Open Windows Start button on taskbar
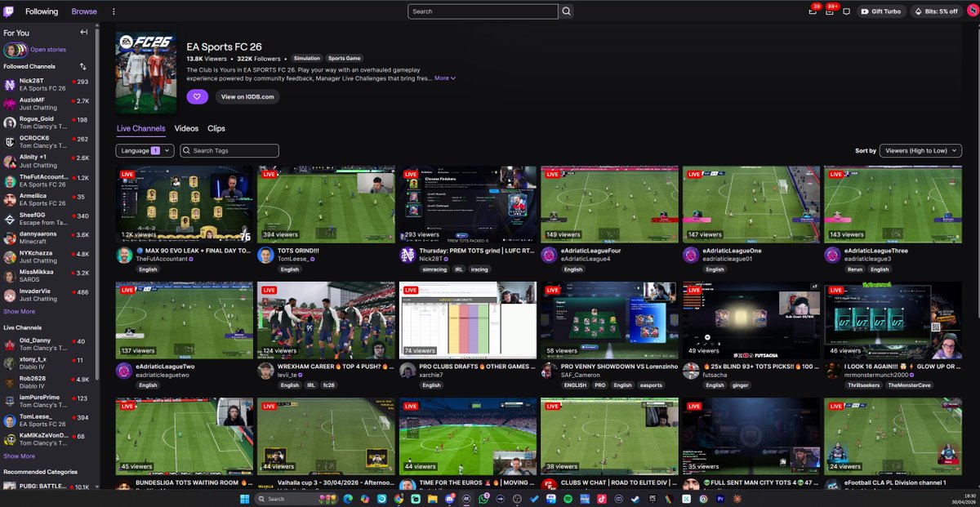 point(245,498)
